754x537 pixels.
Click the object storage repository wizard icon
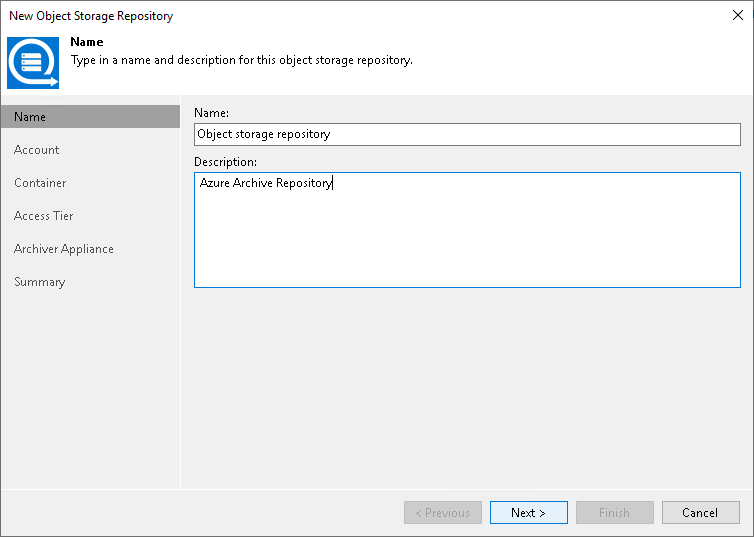pos(33,63)
